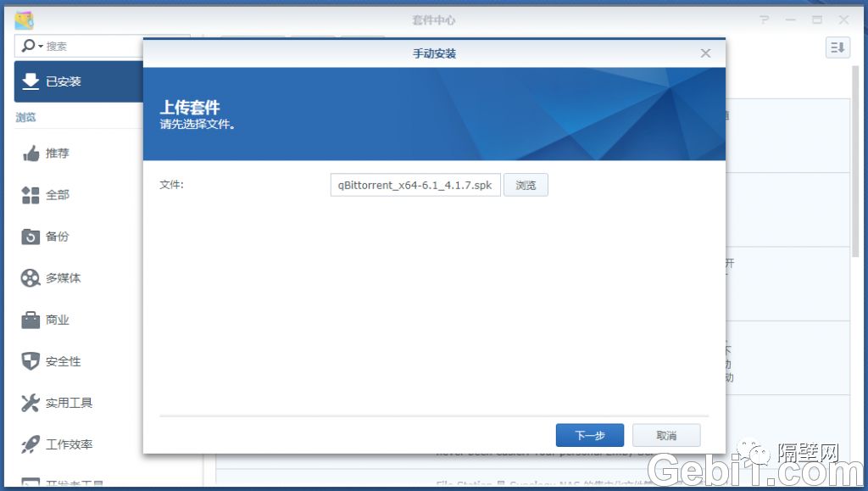Open the search magnifier dropdown
868x491 pixels.
(x=32, y=46)
